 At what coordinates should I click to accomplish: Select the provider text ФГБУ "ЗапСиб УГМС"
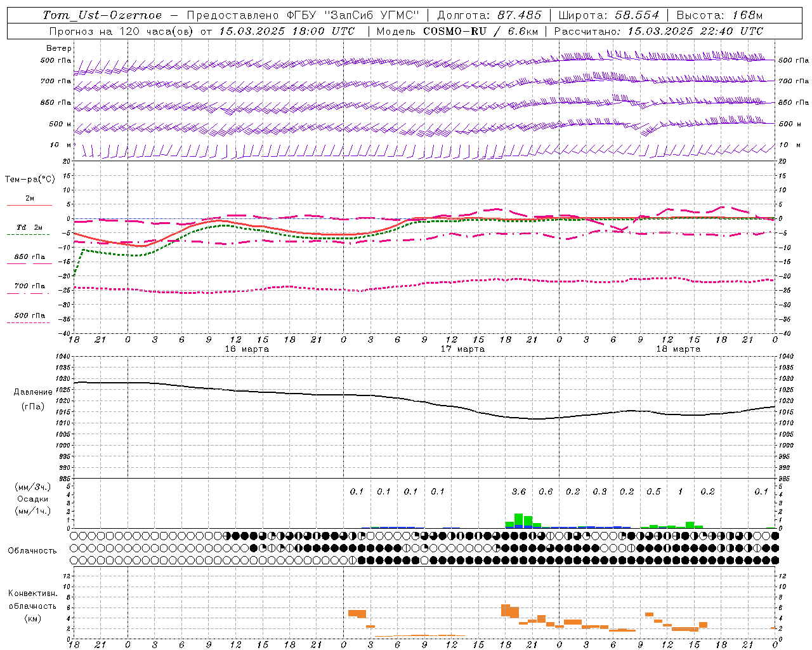pos(354,15)
